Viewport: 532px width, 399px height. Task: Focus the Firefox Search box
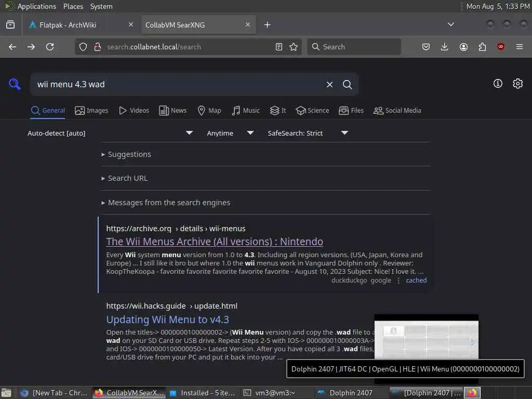pyautogui.click(x=354, y=47)
